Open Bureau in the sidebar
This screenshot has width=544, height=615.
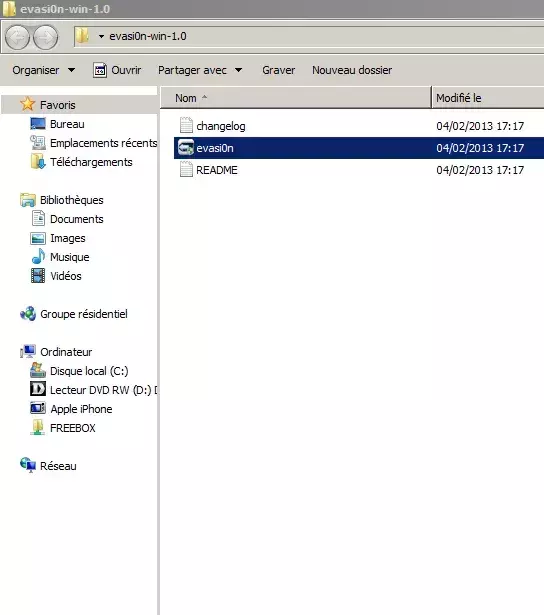pyautogui.click(x=67, y=124)
